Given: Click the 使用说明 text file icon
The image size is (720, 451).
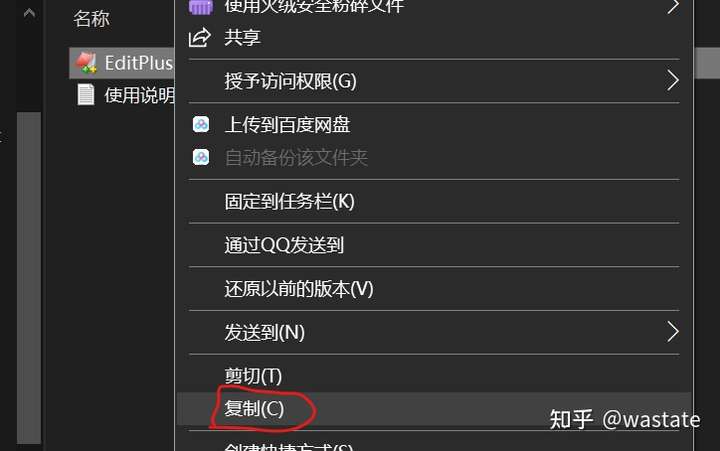Looking at the screenshot, I should click(x=86, y=95).
